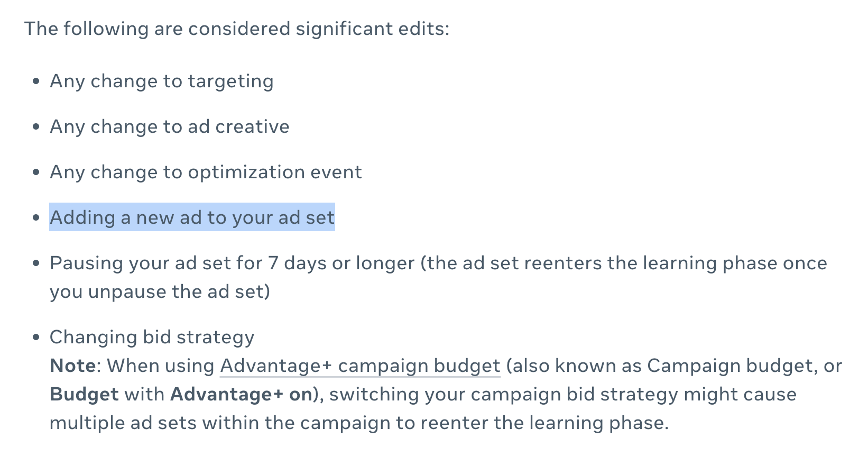Open the Advantage+ campaign budget link
This screenshot has height=456, width=868.
[x=359, y=366]
